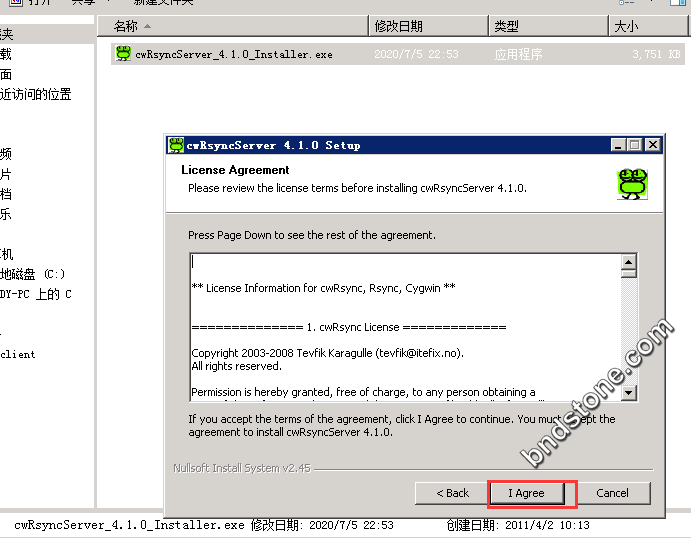Click the frog icon in setup title bar

pyautogui.click(x=176, y=145)
